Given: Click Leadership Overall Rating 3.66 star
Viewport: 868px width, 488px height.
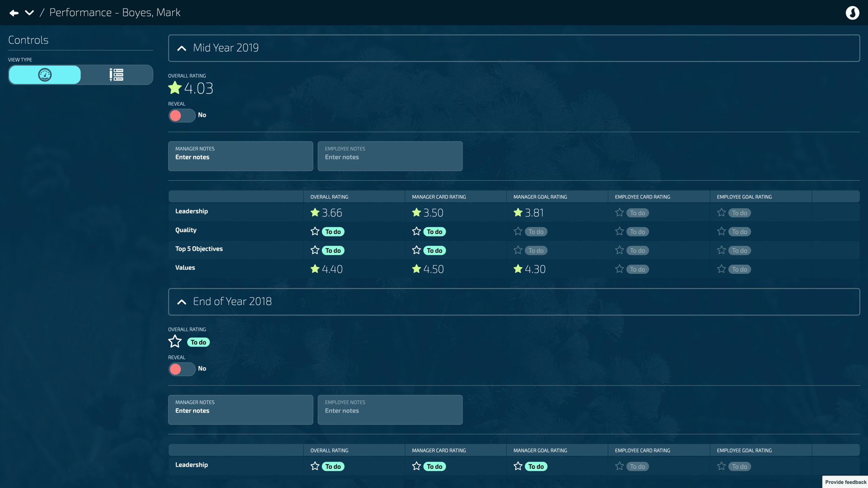Looking at the screenshot, I should (x=315, y=213).
